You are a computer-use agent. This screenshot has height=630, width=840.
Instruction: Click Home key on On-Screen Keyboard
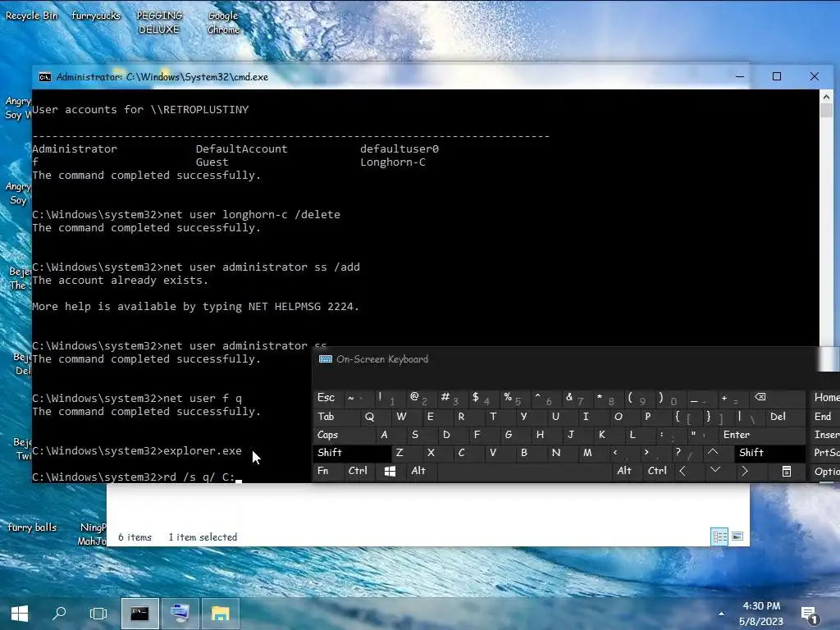pyautogui.click(x=825, y=398)
